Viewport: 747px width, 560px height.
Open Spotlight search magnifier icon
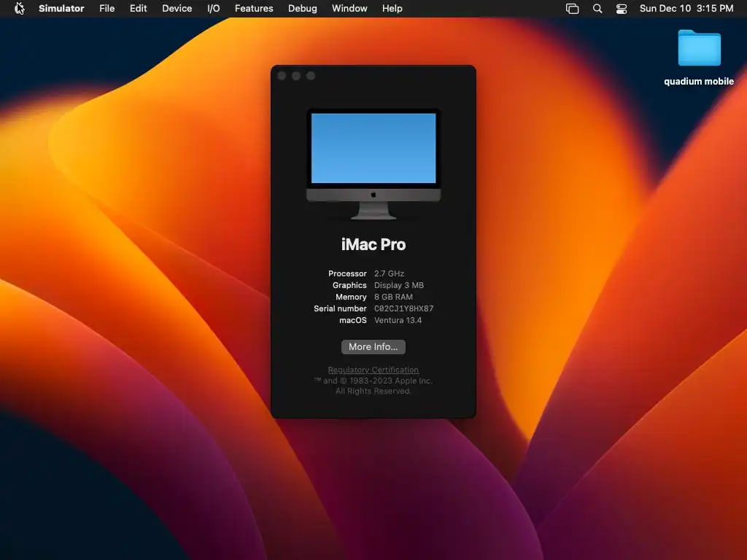597,9
